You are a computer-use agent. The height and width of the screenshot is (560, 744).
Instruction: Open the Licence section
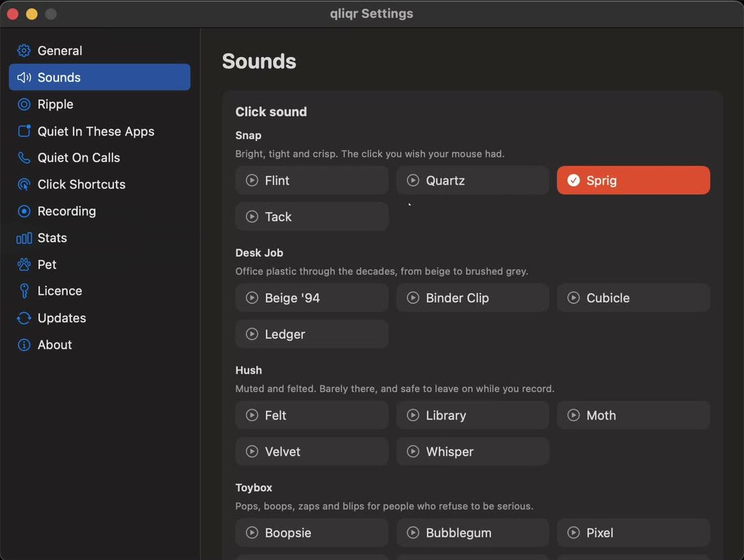pyautogui.click(x=99, y=291)
